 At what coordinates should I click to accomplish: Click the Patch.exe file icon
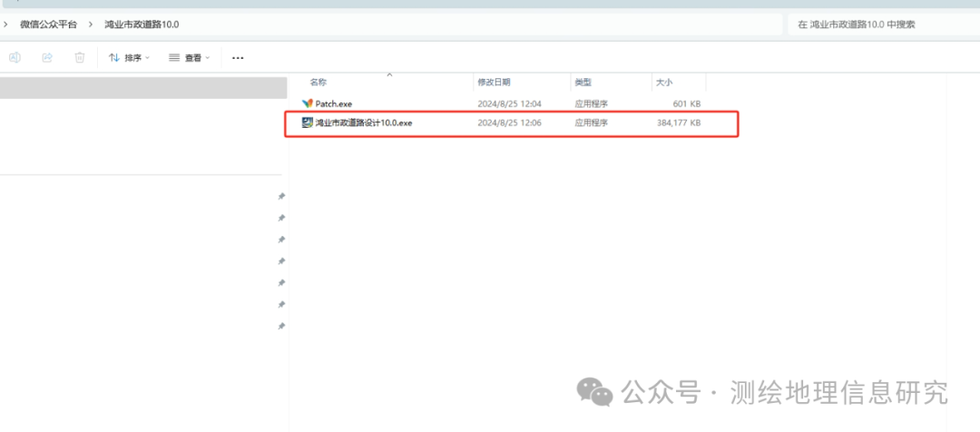[307, 103]
